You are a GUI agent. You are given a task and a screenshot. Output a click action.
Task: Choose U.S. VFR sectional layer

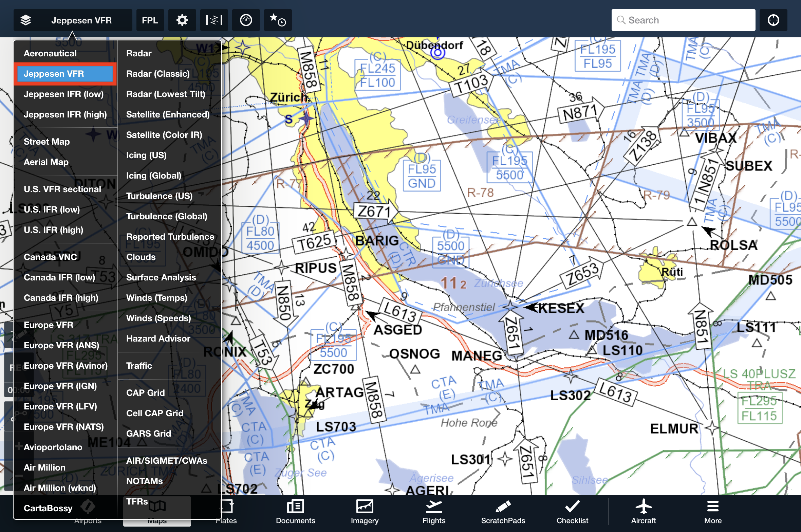[62, 189]
